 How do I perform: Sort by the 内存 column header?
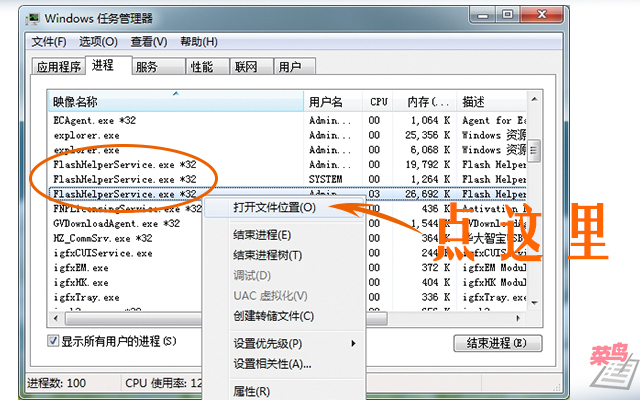click(425, 102)
